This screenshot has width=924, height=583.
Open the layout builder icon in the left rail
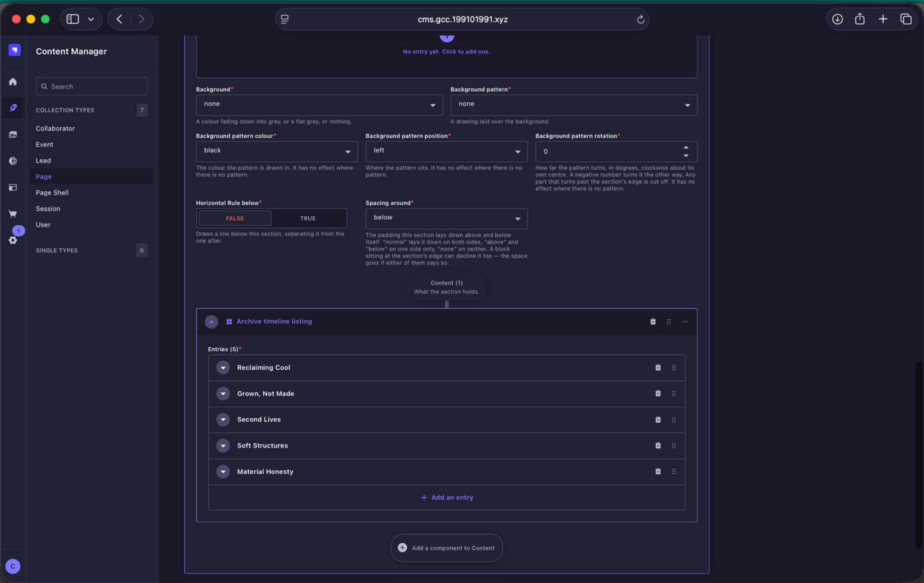[x=13, y=187]
